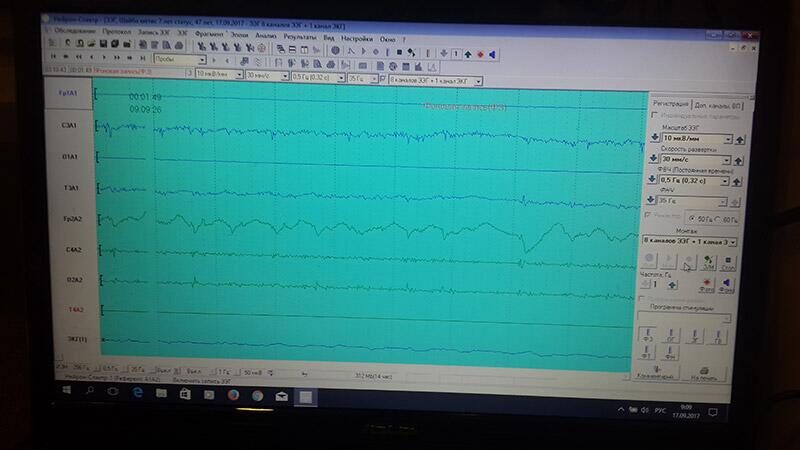Click the На печать button
800x450 pixels.
(704, 373)
